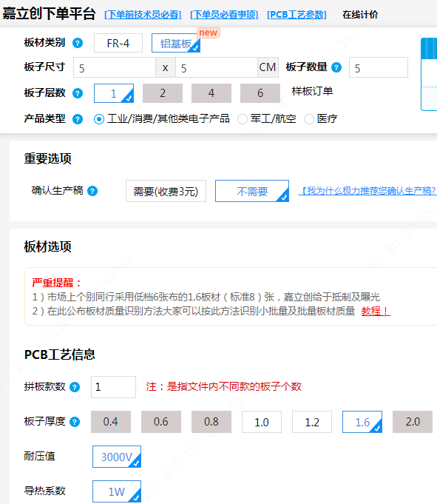
Task: Select board thickness 1.2
Action: 312,422
